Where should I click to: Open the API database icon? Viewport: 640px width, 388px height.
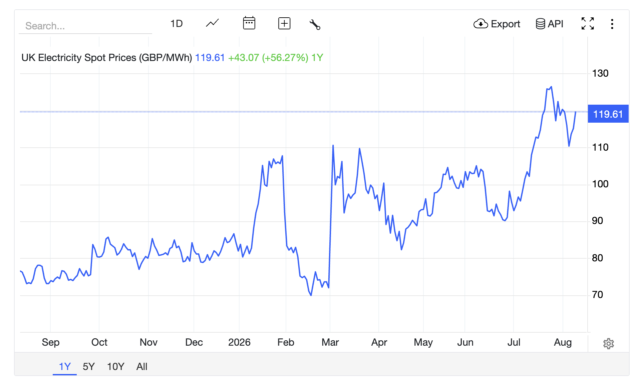point(540,24)
